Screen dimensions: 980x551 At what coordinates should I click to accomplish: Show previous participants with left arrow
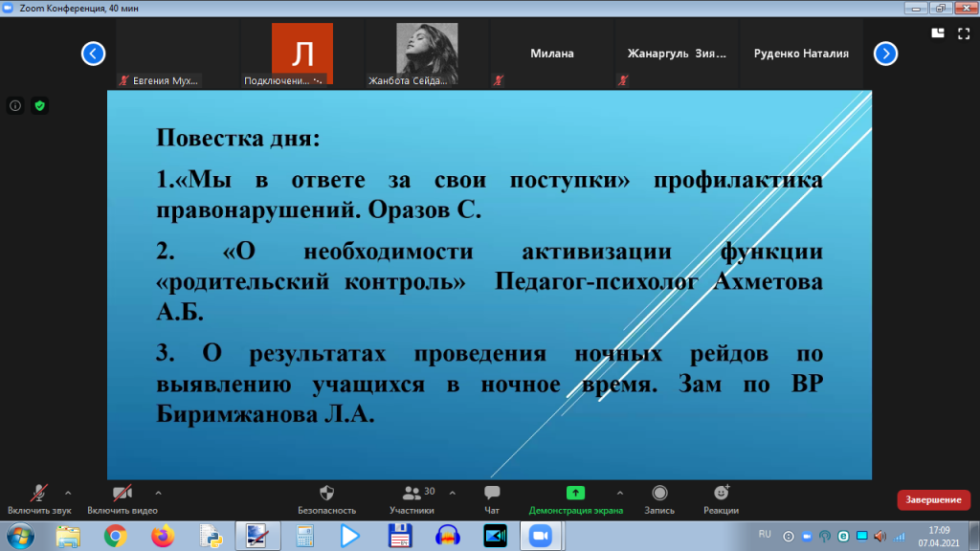(x=93, y=54)
